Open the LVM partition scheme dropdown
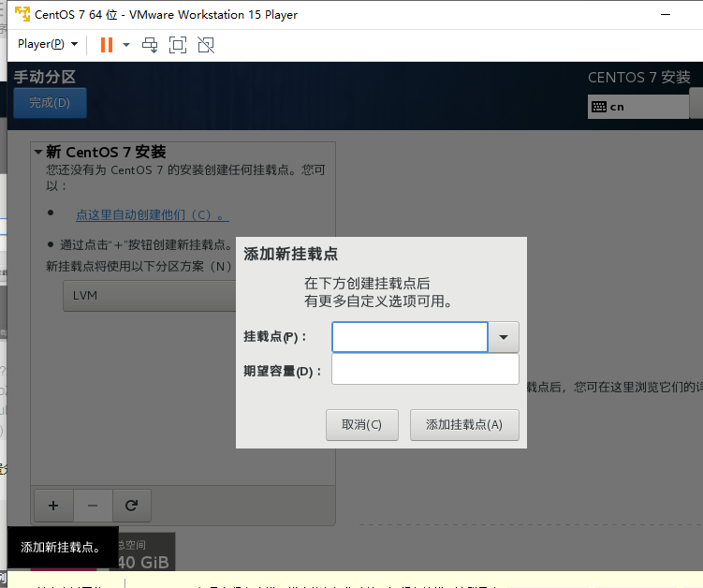The height and width of the screenshot is (588, 703). coord(149,296)
